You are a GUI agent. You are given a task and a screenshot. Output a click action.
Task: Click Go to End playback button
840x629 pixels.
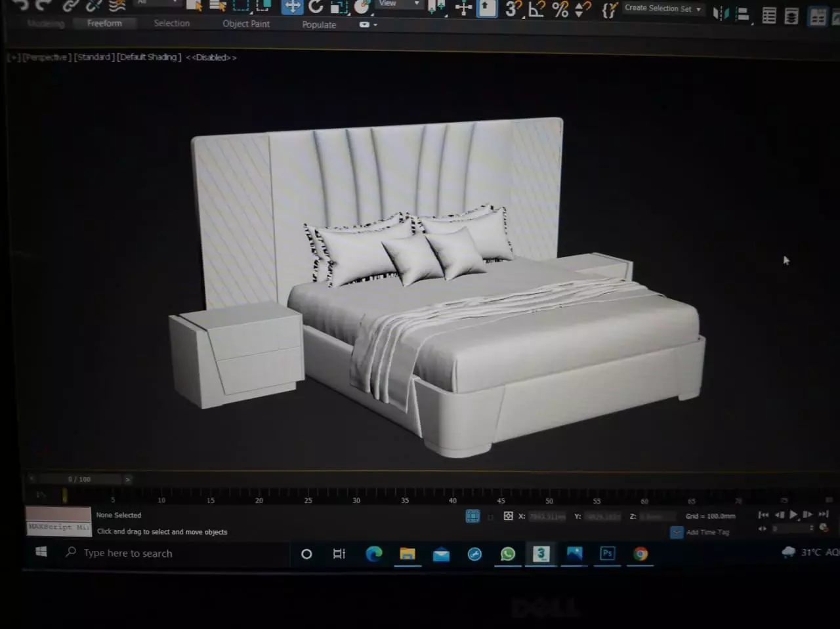pyautogui.click(x=823, y=515)
